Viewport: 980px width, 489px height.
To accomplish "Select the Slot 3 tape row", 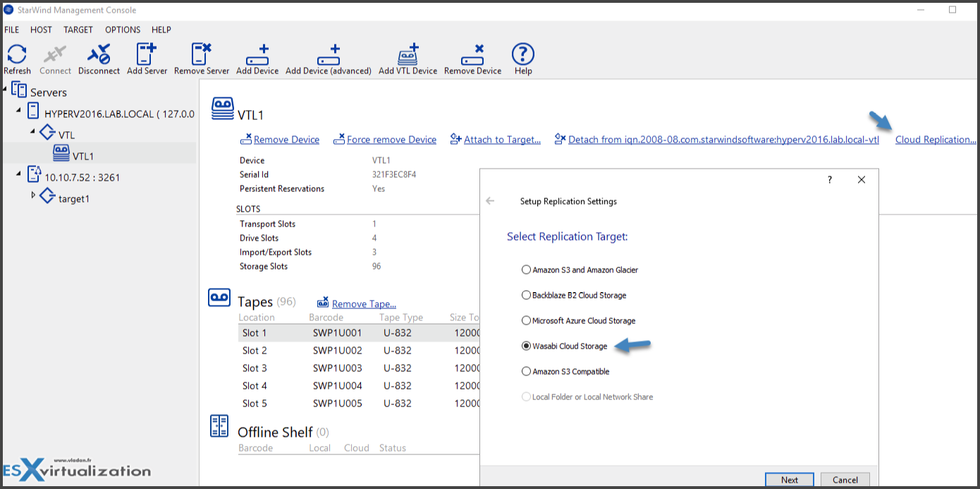I will point(359,368).
